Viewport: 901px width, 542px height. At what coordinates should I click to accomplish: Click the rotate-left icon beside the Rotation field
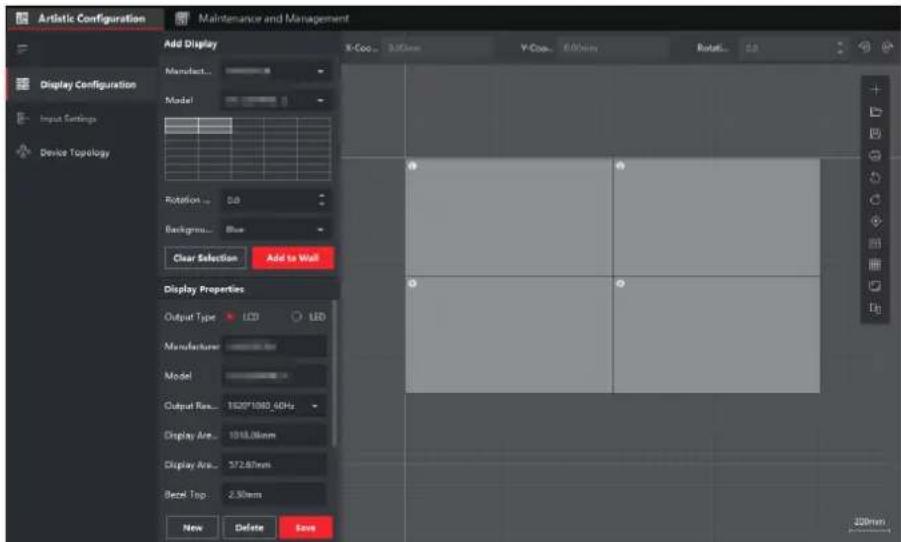coord(864,48)
